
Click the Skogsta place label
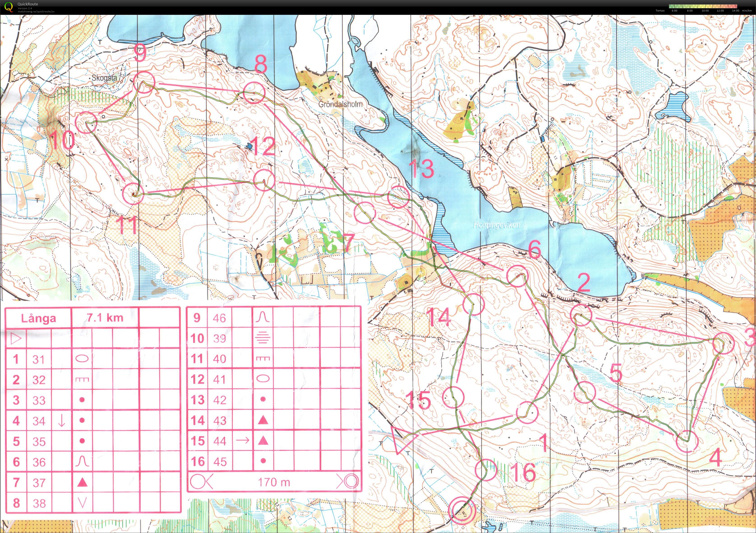click(105, 78)
